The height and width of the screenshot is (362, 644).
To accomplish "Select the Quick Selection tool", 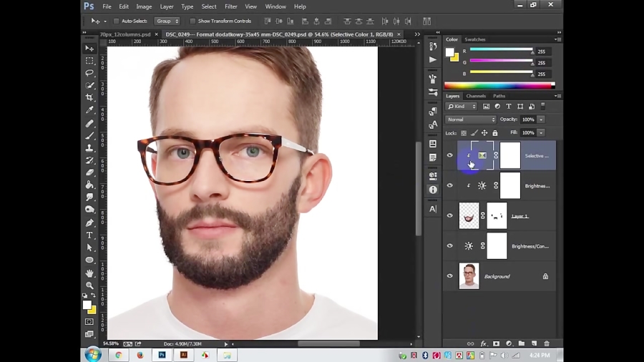I will tap(89, 85).
